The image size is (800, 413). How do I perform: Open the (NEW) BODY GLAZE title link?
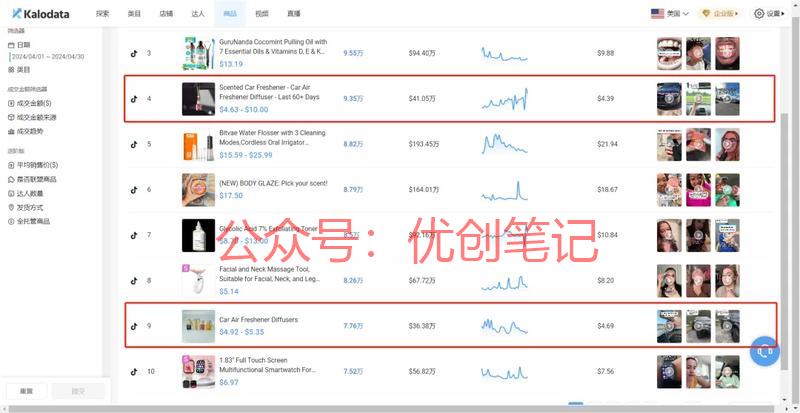click(273, 183)
